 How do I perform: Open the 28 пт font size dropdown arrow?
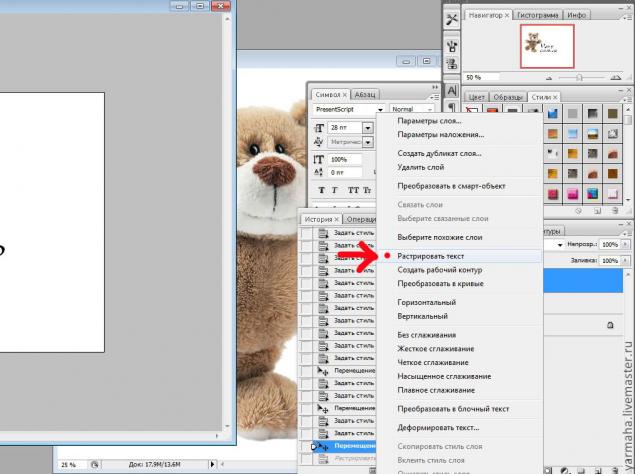pos(368,128)
